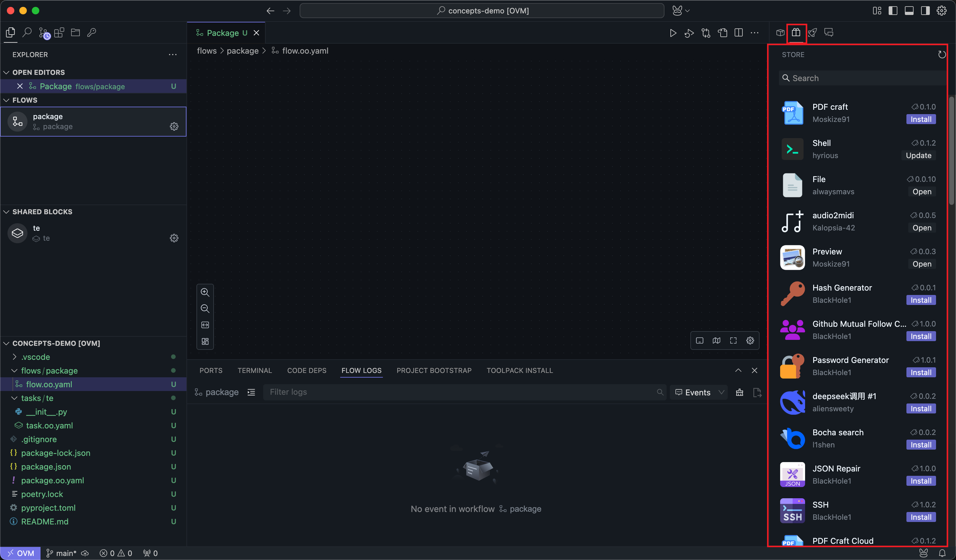956x560 pixels.
Task: Click the Run flow play icon
Action: coord(673,33)
